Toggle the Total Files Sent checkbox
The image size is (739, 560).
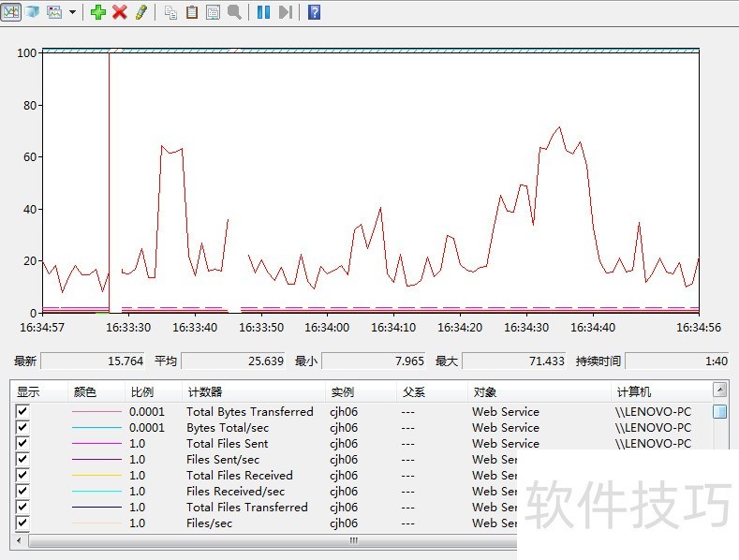(22, 443)
